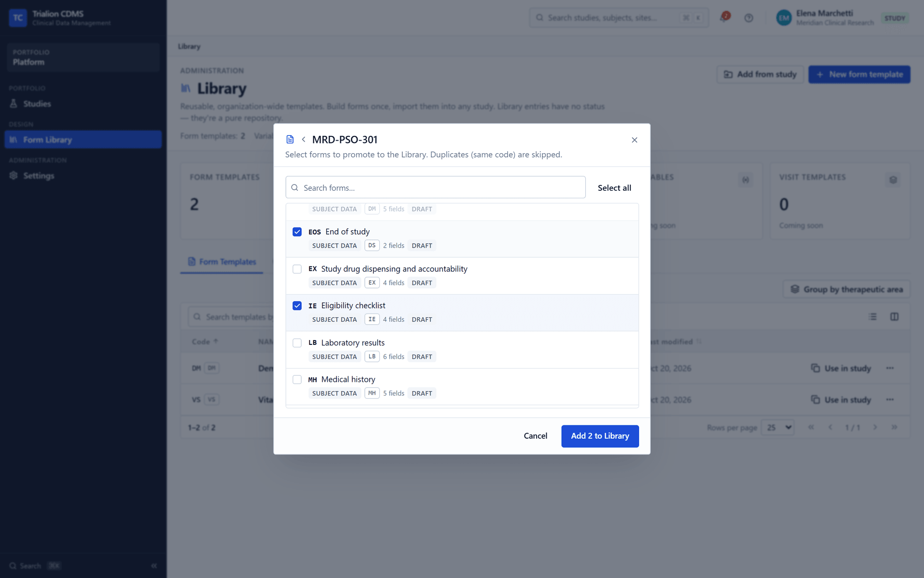This screenshot has width=924, height=578.
Task: Focus the Search studies, subjects, sites field
Action: (x=618, y=18)
